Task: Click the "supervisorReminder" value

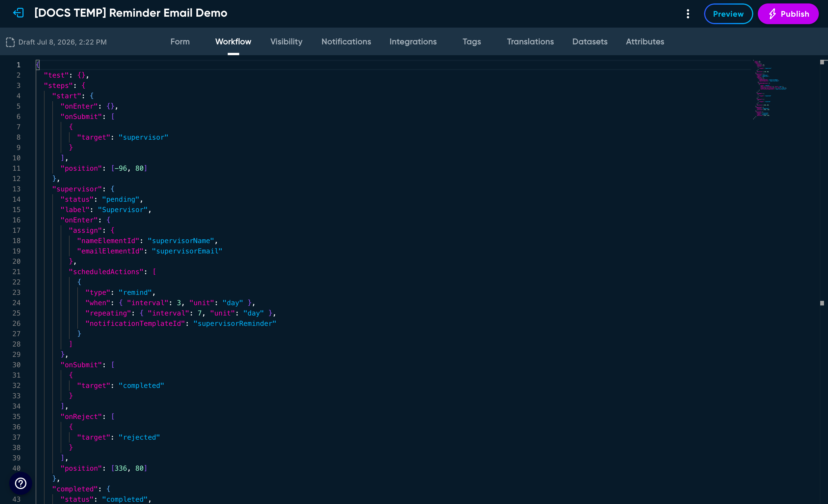Action: pos(235,324)
